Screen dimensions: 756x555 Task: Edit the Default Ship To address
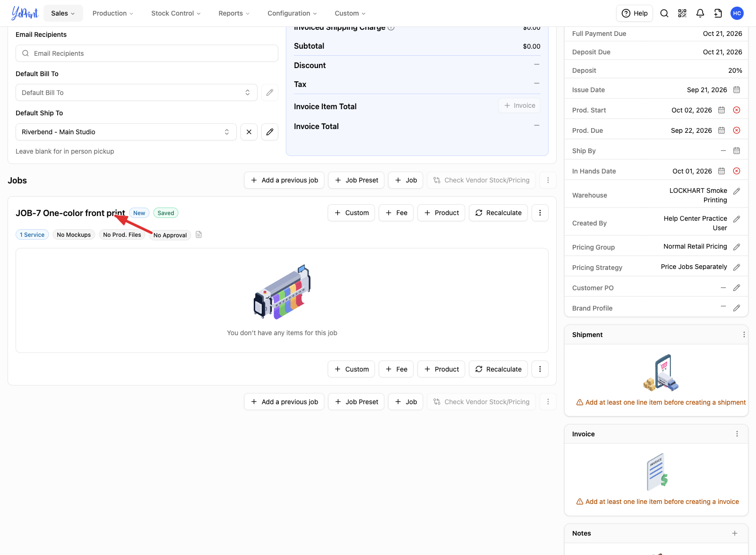(270, 132)
